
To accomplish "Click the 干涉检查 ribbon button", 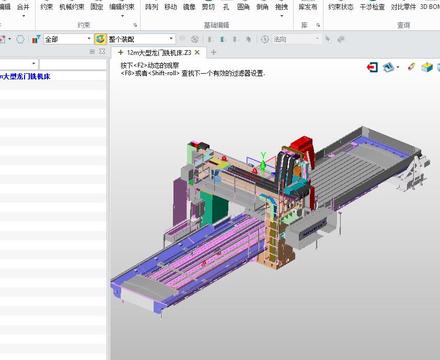I will 372,7.
